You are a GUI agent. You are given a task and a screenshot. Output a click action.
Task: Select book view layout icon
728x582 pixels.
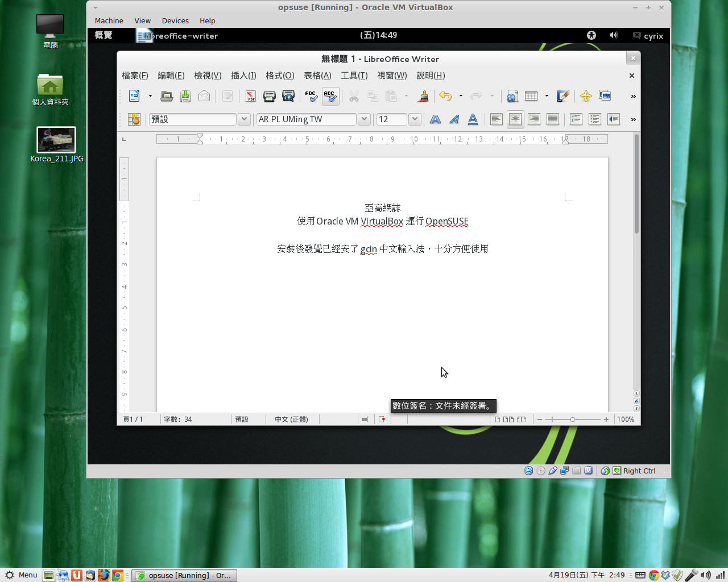(522, 419)
